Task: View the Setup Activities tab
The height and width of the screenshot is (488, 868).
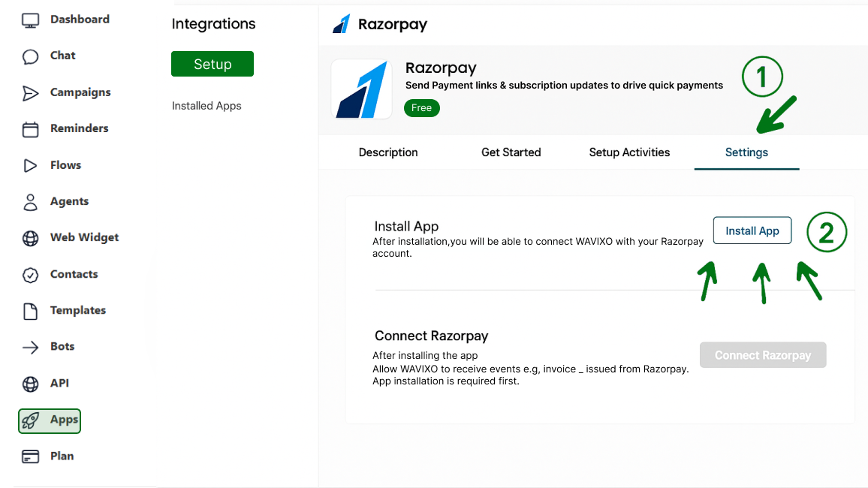Action: 629,152
